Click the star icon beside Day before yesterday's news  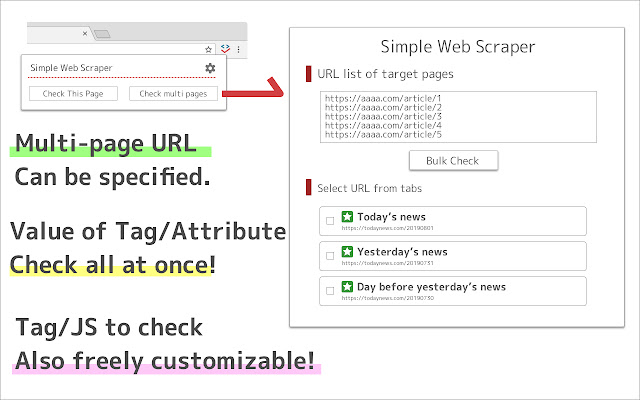pos(347,287)
